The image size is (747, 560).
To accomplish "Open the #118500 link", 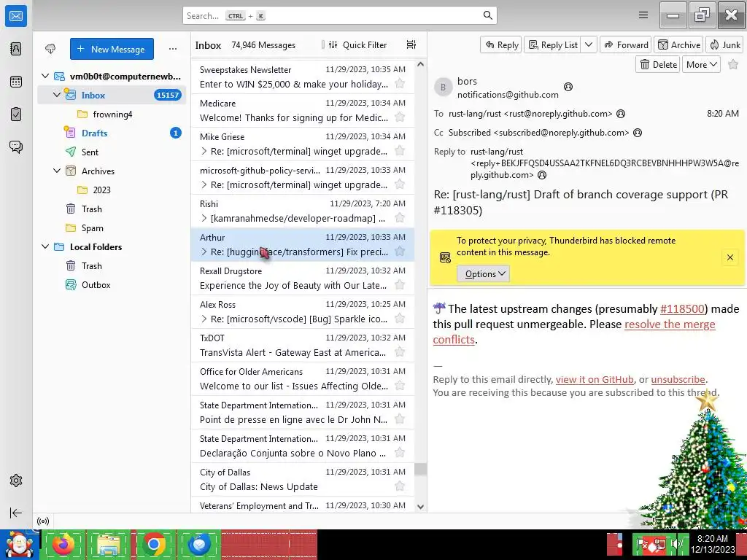I will click(x=682, y=308).
